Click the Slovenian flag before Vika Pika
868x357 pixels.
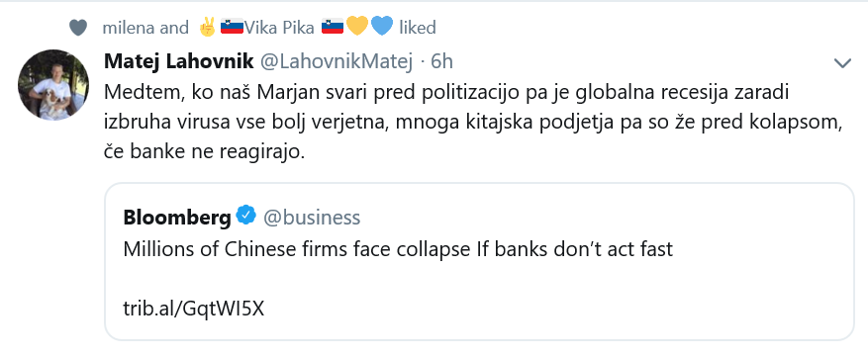click(232, 27)
